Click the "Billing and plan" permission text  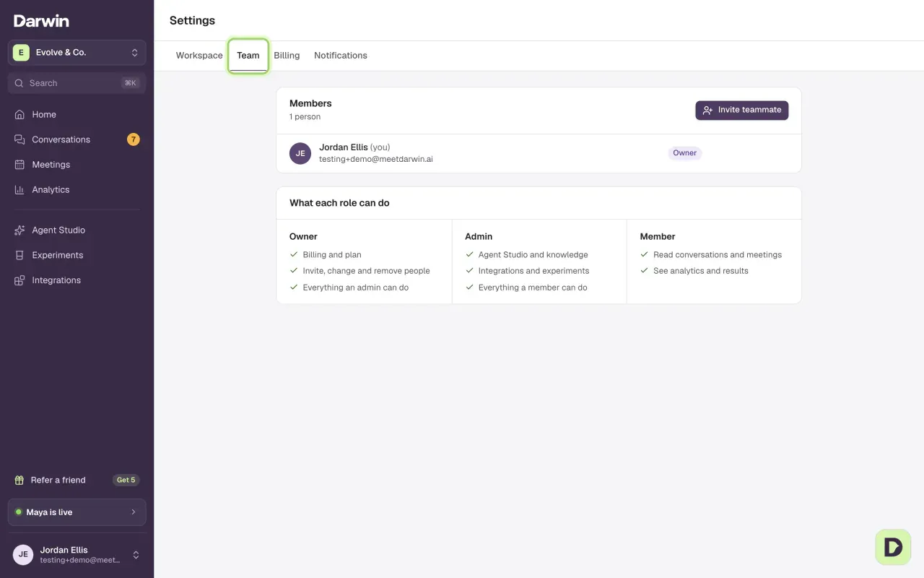pyautogui.click(x=332, y=254)
